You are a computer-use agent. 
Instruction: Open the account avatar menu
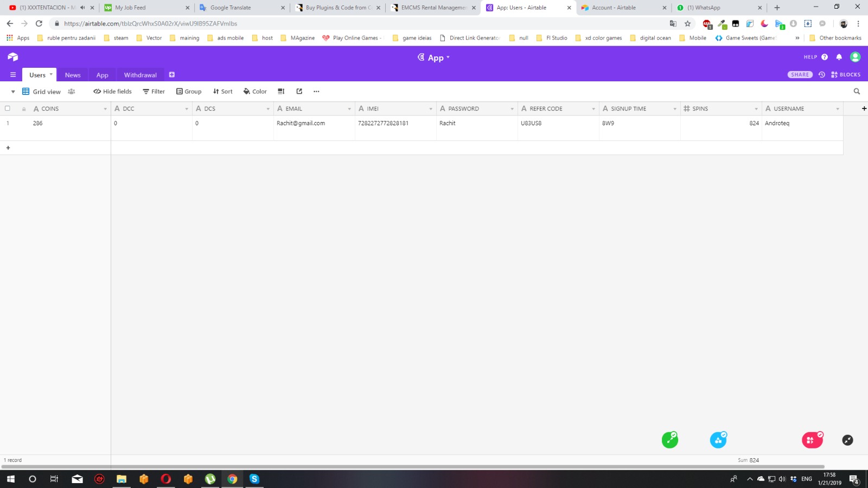click(856, 57)
